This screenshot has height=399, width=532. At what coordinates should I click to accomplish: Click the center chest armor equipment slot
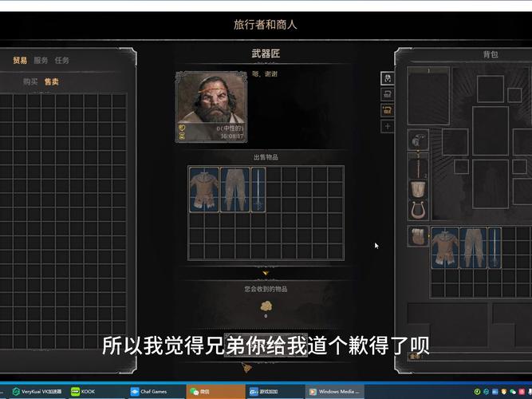491,131
